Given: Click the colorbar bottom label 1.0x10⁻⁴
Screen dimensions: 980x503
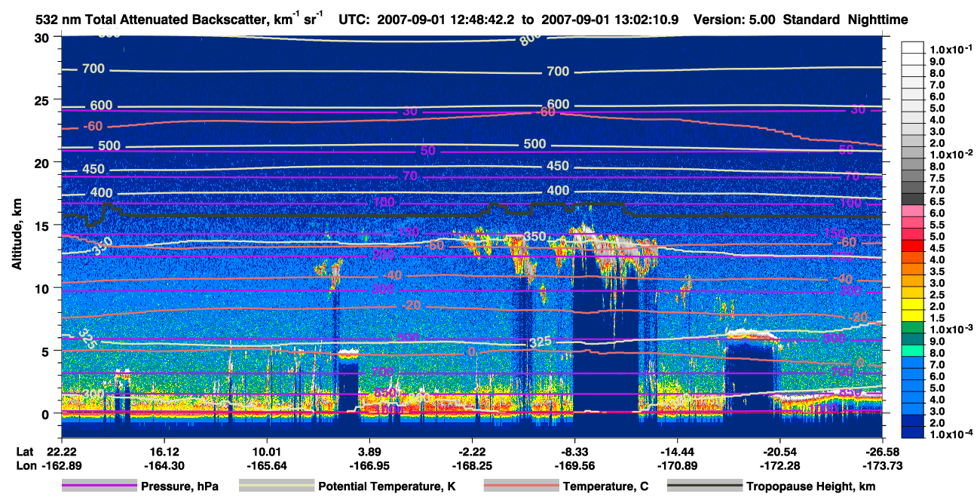Looking at the screenshot, I should [x=951, y=435].
